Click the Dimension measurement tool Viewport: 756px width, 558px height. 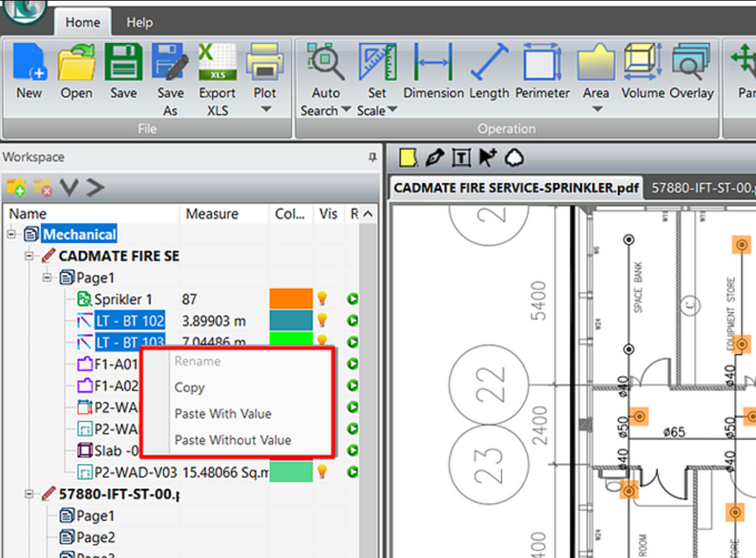click(433, 72)
